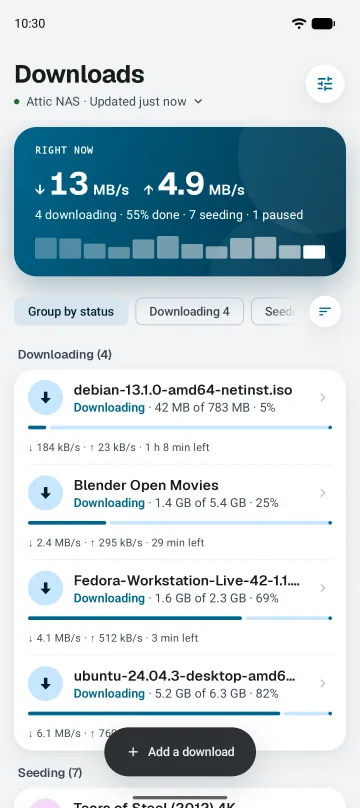Viewport: 360px width, 808px height.
Task: Tap the Wi-Fi status icon
Action: tap(299, 23)
